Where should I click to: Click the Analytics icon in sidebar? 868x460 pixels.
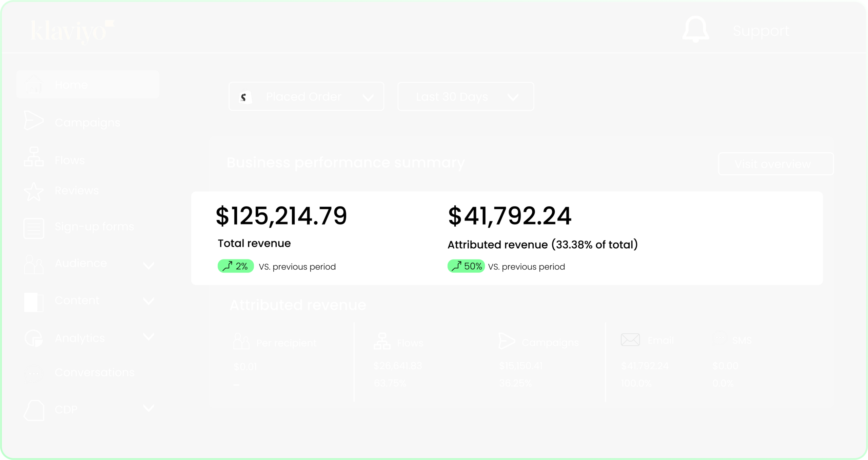click(x=33, y=338)
